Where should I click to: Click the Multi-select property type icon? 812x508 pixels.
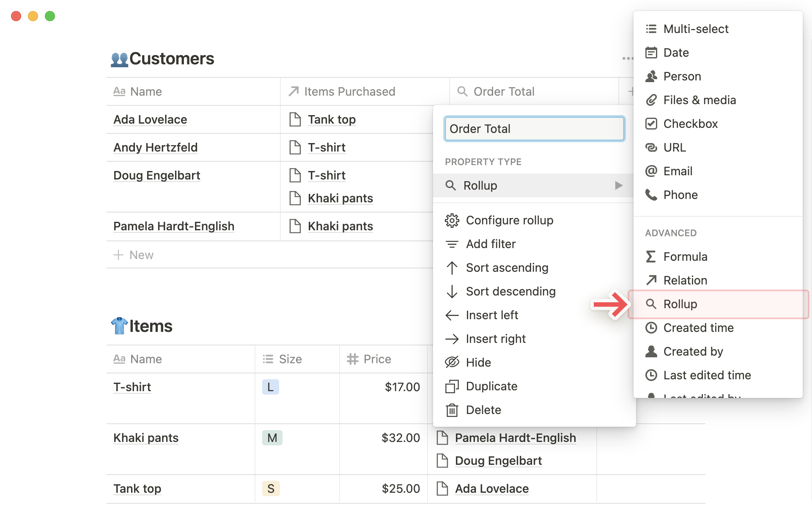click(650, 29)
